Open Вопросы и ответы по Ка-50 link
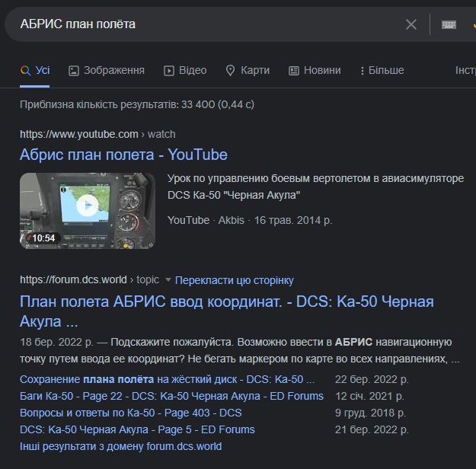This screenshot has width=476, height=469. [x=131, y=413]
